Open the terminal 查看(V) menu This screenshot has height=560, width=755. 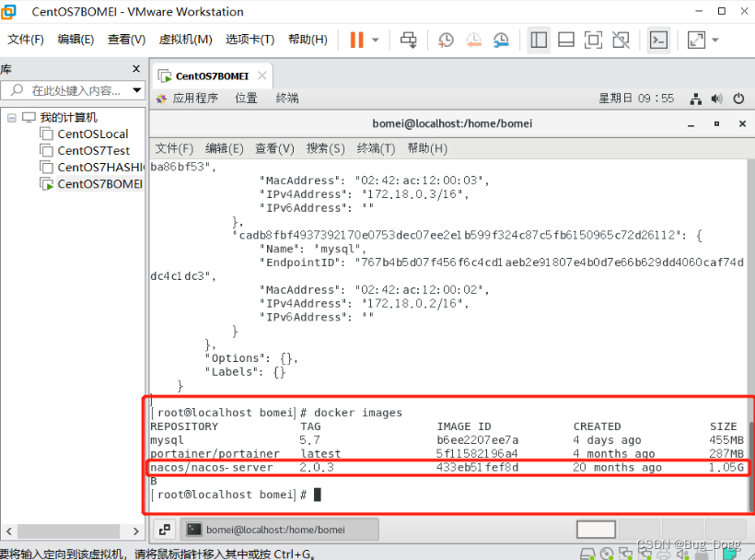(x=274, y=148)
